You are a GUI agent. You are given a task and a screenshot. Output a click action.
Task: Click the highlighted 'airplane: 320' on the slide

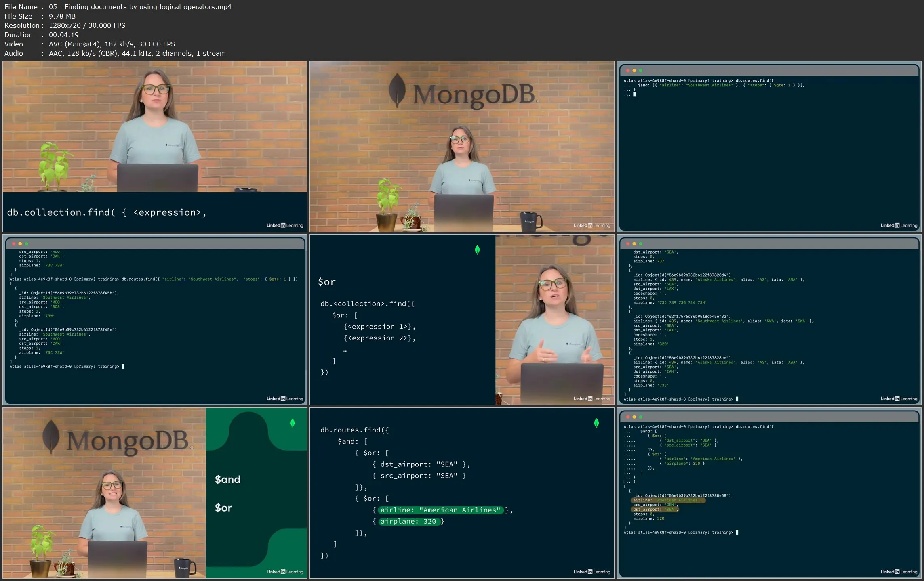click(409, 521)
